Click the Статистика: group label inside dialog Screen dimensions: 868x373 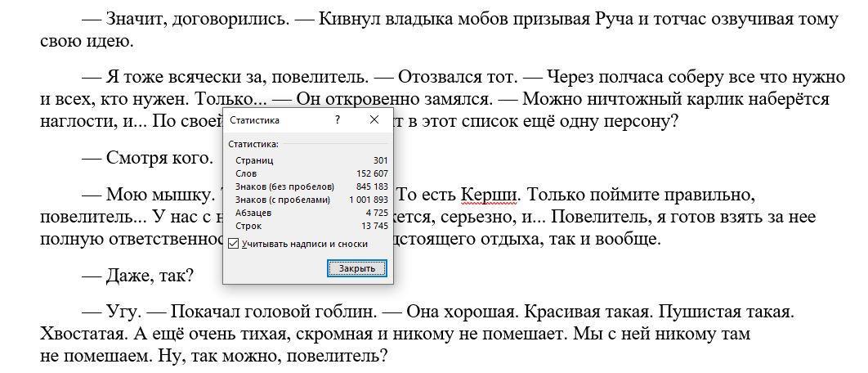pos(253,144)
